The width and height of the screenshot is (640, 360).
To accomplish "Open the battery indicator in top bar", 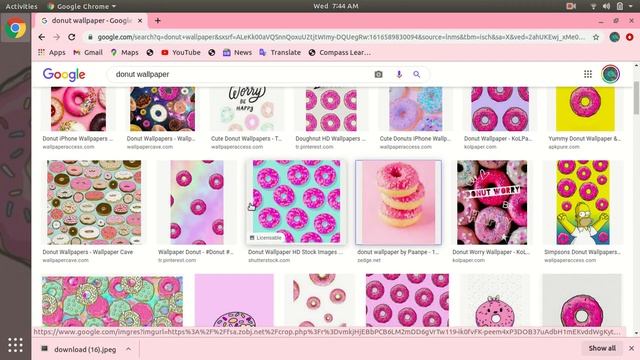I will (620, 6).
